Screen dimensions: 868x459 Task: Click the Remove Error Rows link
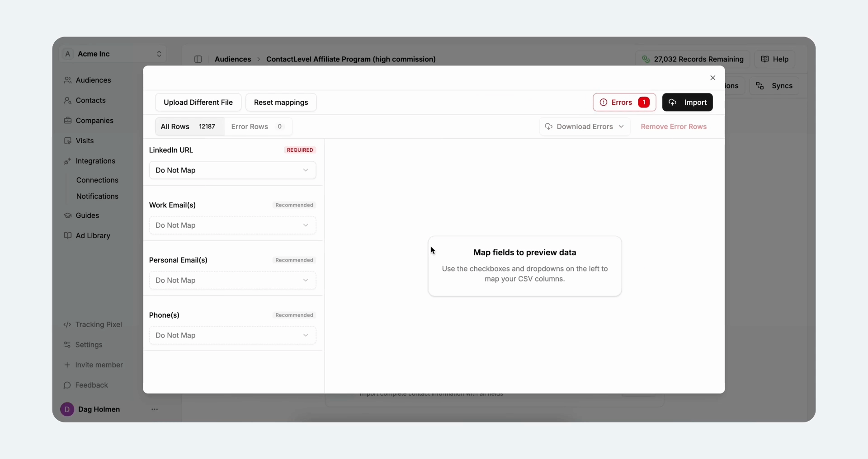(x=673, y=126)
